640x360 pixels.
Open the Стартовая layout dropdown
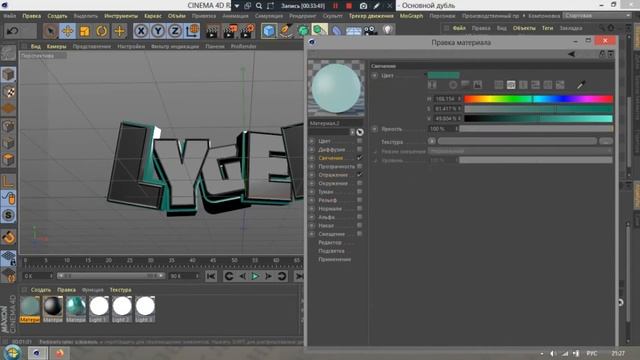[597, 16]
